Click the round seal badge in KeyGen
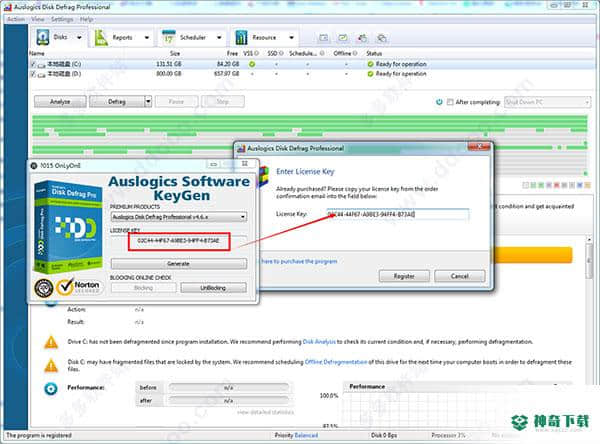 44,288
